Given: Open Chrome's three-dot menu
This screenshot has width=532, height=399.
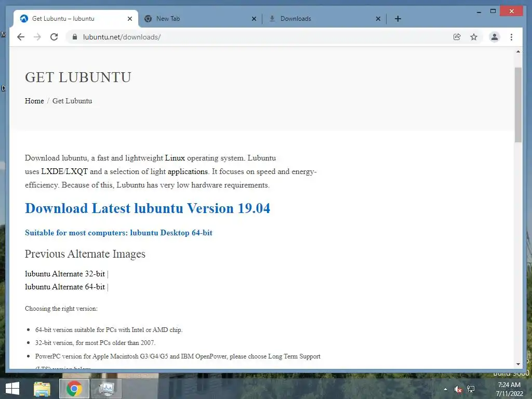Looking at the screenshot, I should [511, 37].
